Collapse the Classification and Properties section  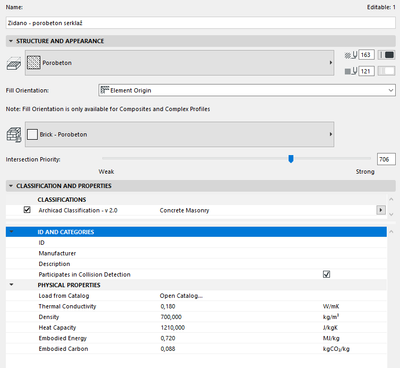coord(11,186)
